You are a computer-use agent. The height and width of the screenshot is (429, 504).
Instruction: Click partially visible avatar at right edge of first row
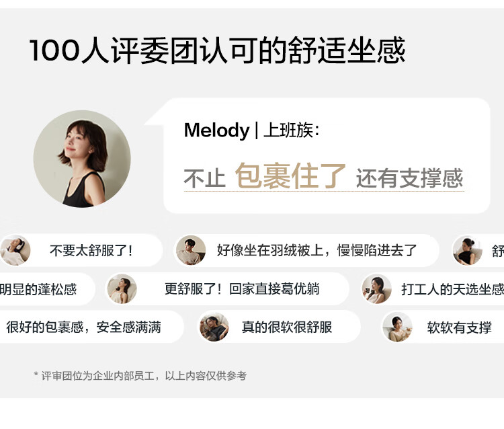pyautogui.click(x=467, y=250)
